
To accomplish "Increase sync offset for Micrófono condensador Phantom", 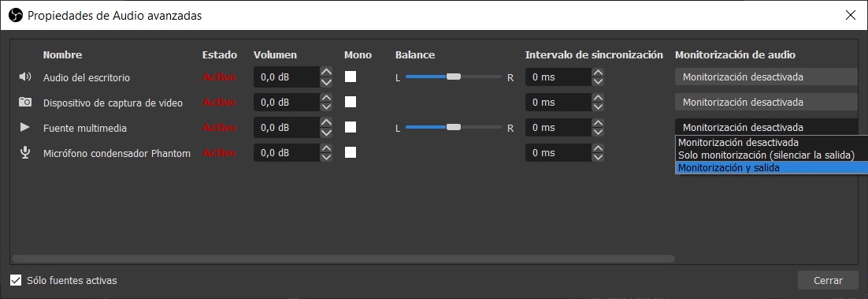I will click(x=597, y=148).
